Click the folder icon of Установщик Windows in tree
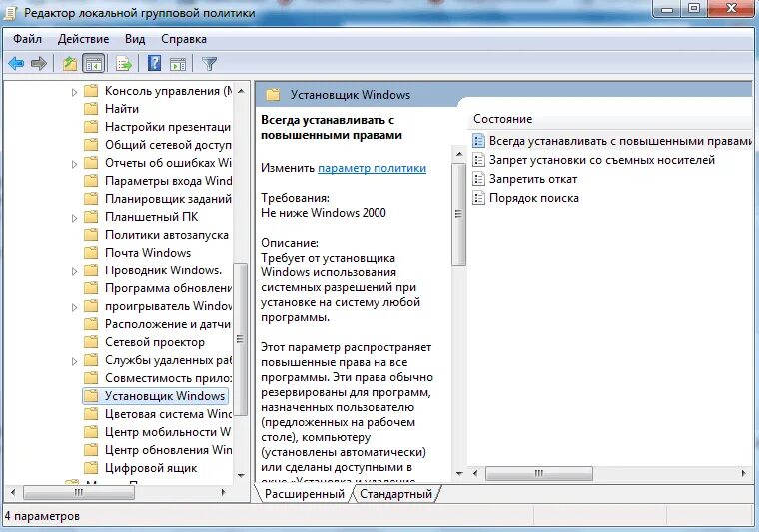The height and width of the screenshot is (532, 759). click(x=91, y=396)
